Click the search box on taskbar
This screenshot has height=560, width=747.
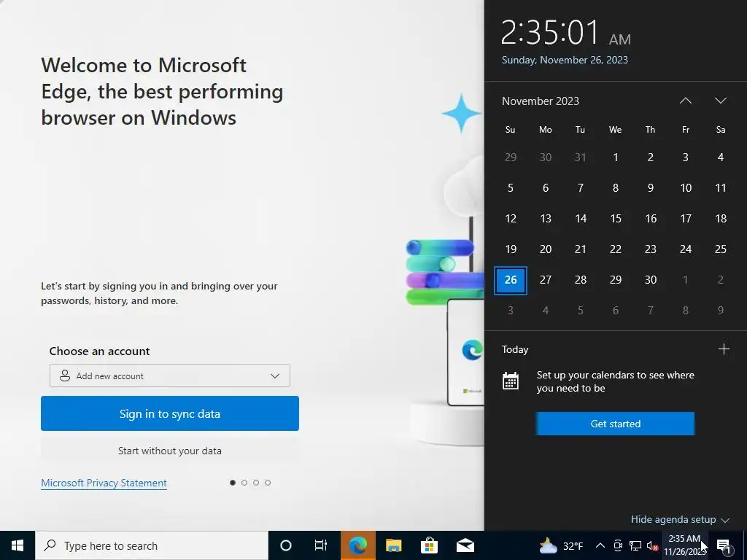(152, 545)
